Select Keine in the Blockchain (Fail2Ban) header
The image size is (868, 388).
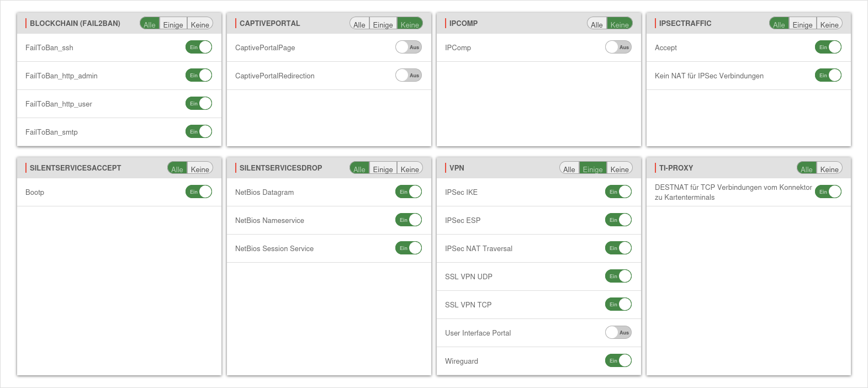pos(200,24)
